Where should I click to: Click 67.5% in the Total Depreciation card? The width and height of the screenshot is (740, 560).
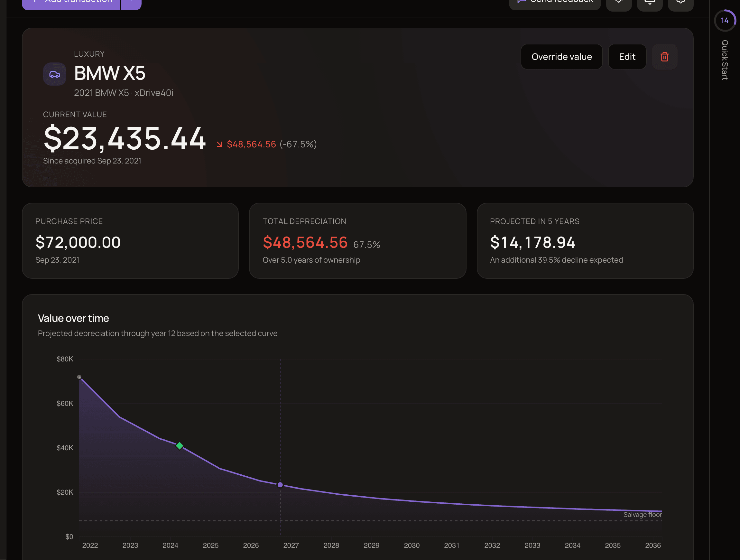(367, 245)
